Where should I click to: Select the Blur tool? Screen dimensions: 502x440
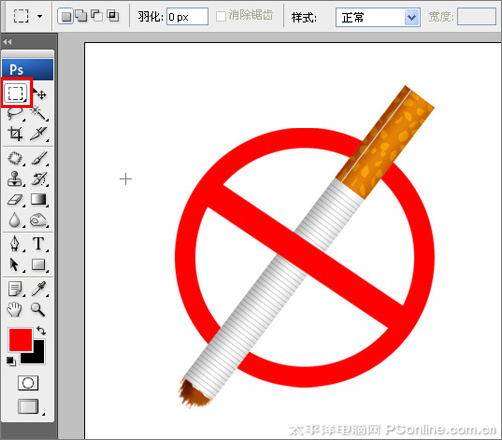click(x=15, y=220)
